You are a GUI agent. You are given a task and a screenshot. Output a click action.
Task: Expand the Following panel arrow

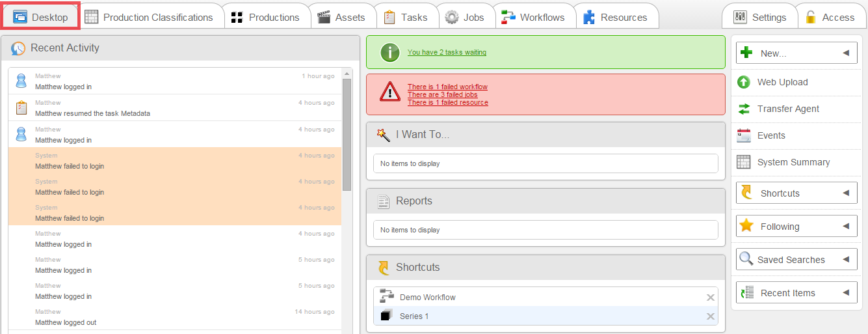point(846,227)
